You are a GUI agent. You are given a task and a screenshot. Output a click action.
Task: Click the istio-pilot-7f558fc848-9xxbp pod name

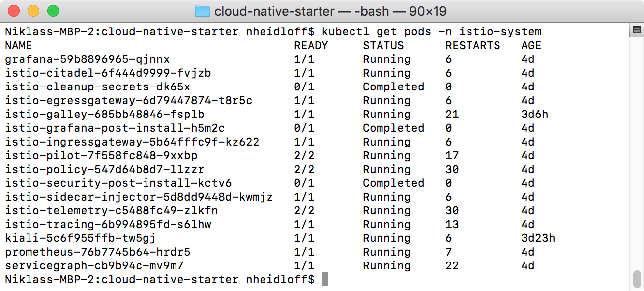click(101, 156)
